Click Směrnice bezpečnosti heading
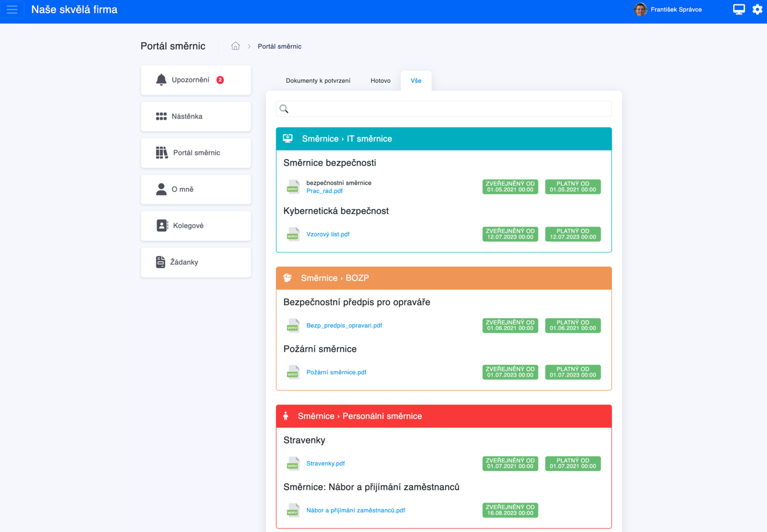Viewport: 767px width, 532px height. tap(329, 163)
